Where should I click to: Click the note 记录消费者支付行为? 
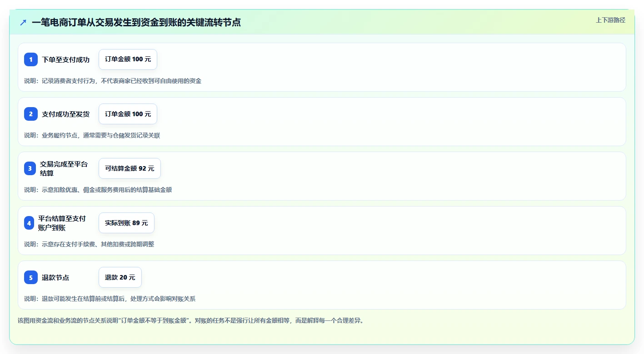113,81
